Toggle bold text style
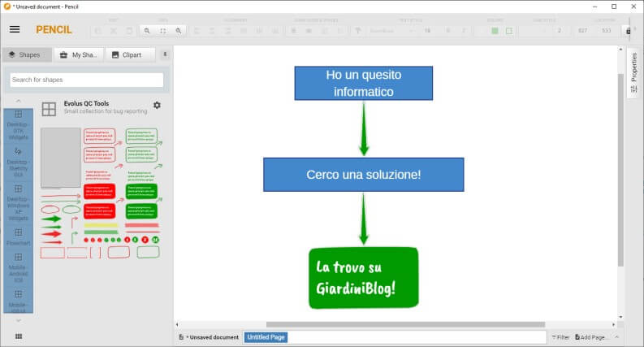644x347 pixels. [448, 31]
